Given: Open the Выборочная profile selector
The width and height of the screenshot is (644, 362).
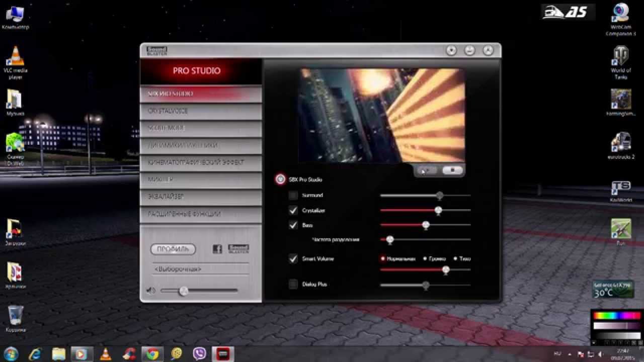Looking at the screenshot, I should 201,269.
